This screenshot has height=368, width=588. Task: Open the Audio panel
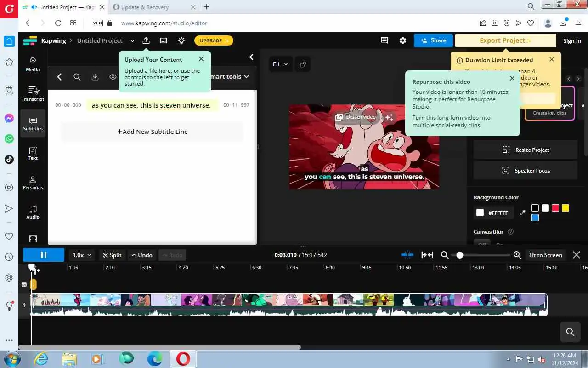pos(33,212)
